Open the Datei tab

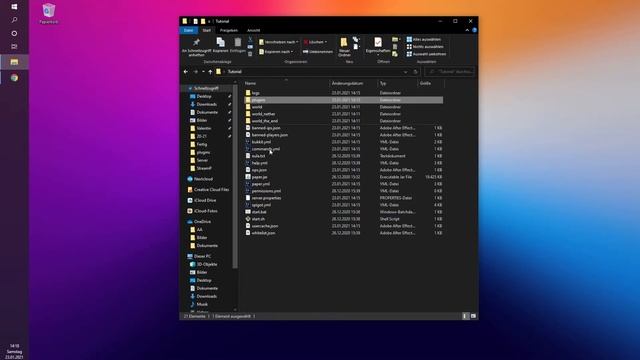click(189, 30)
